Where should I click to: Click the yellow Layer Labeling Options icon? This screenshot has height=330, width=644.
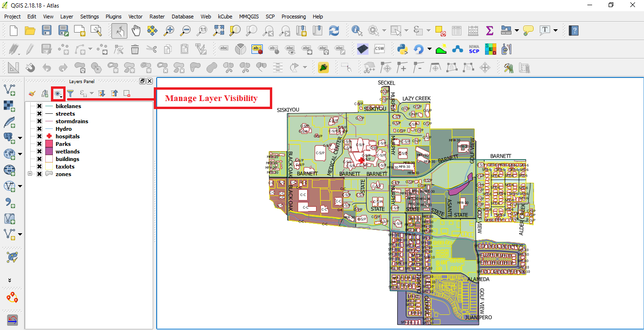point(257,49)
